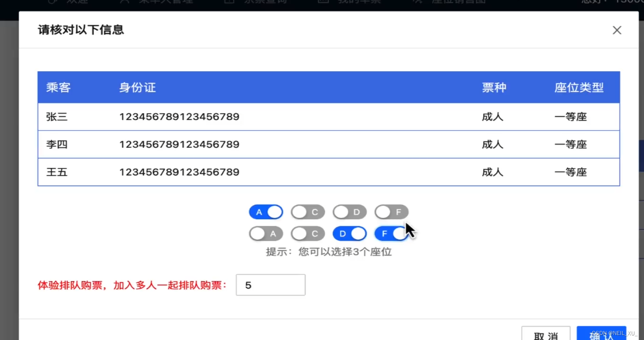Screen dimensions: 644x340
Task: Click 一等座 seat type in 李四's row
Action: click(x=571, y=144)
